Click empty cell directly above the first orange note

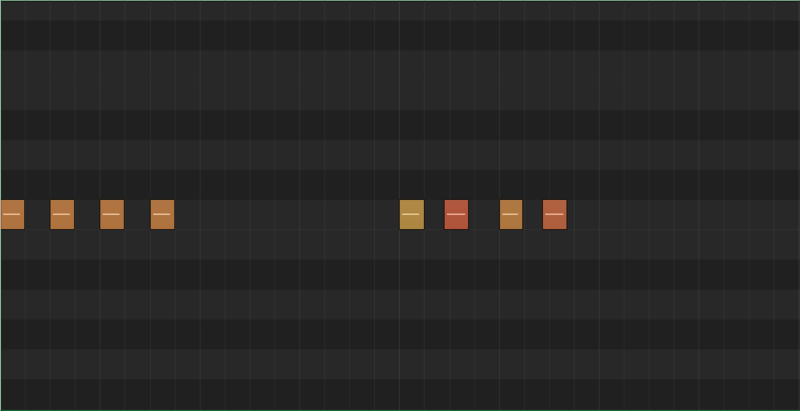coord(12,185)
